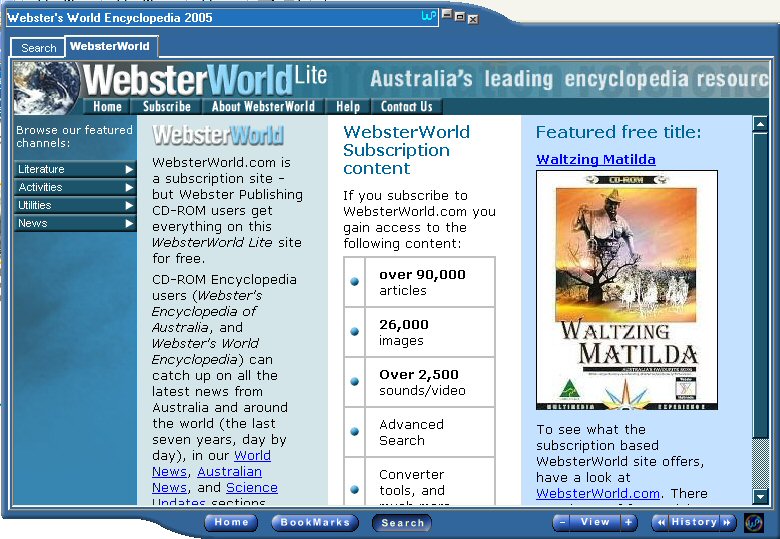
Task: Open the Subscribe menu item
Action: pos(167,106)
